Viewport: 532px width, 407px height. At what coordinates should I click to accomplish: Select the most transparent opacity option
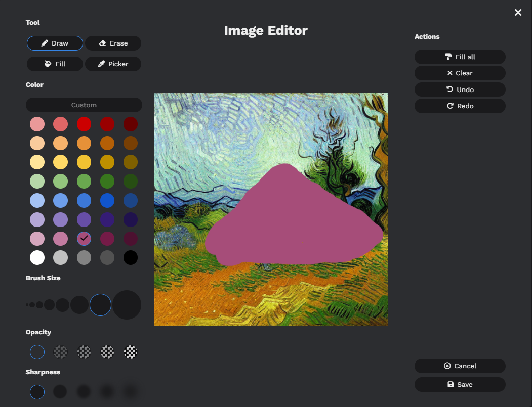tap(131, 352)
